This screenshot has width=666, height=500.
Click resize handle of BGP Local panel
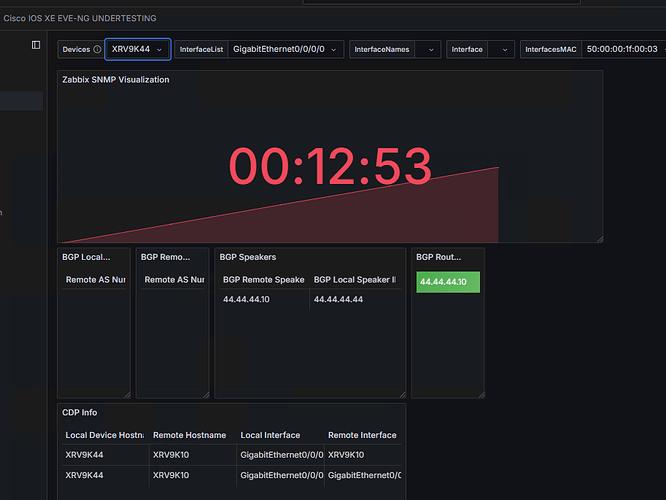click(127, 395)
